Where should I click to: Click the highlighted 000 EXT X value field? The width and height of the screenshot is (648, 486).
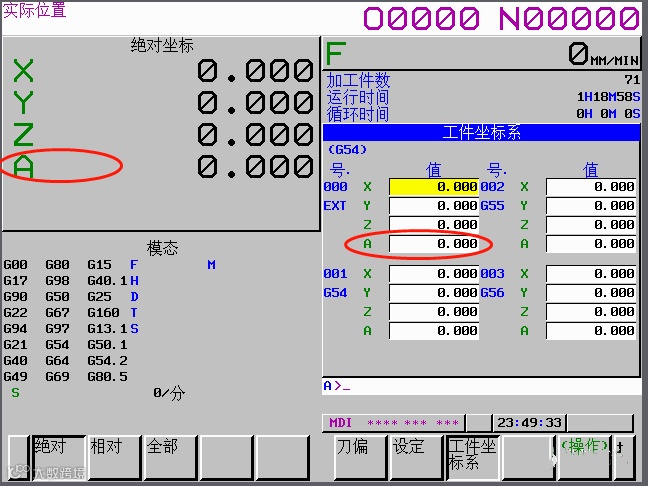pos(434,187)
